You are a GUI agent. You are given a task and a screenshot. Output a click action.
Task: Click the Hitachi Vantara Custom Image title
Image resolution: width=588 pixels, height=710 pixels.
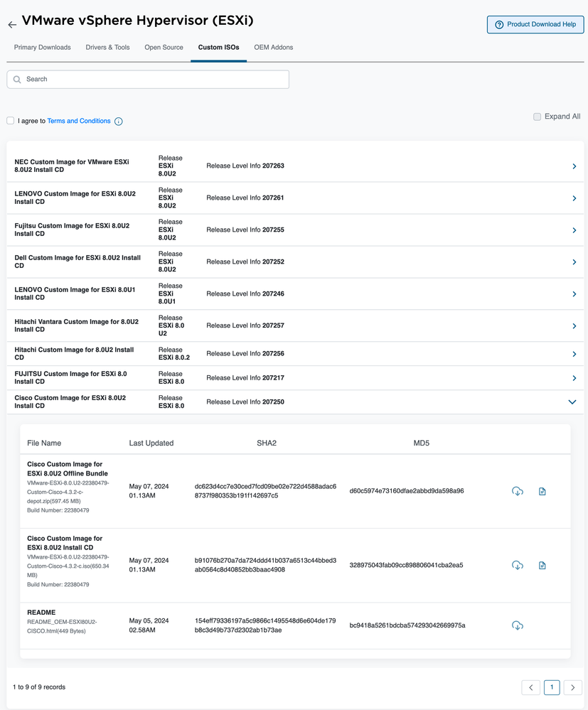click(x=77, y=326)
